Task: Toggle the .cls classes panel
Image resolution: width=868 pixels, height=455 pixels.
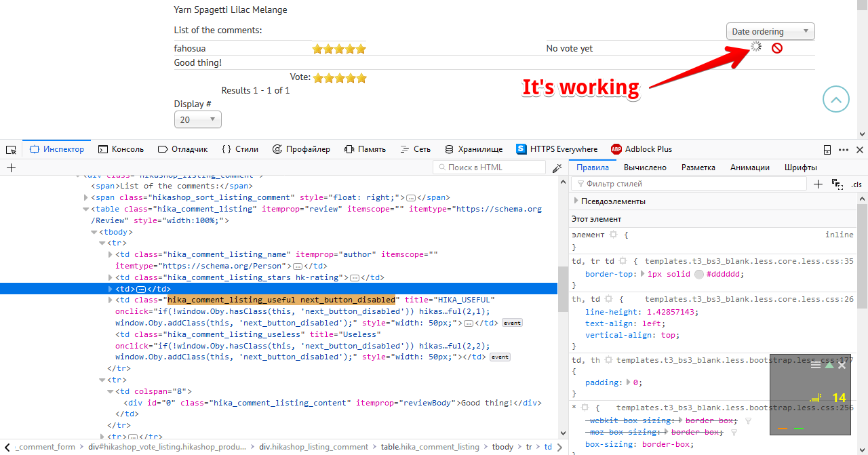Action: 856,184
